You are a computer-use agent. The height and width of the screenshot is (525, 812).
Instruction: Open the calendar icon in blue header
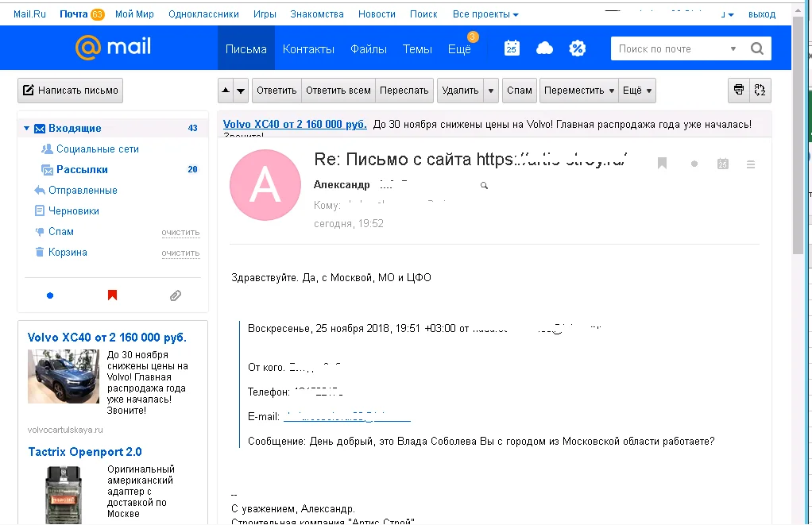(512, 48)
